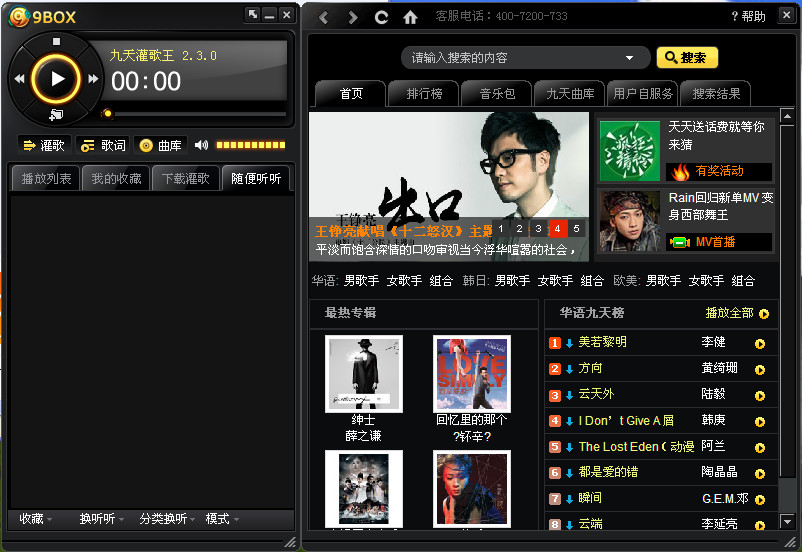Click the yellow 搜索 button

[687, 58]
